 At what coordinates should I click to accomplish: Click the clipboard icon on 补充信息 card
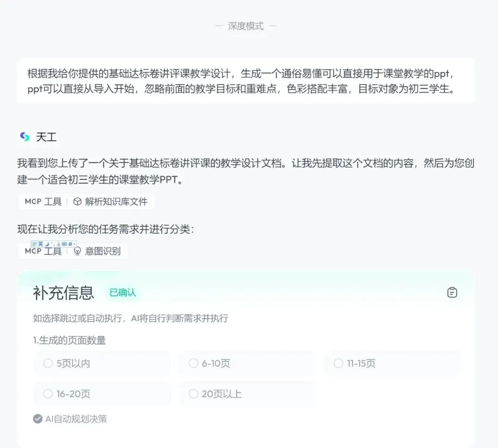(452, 292)
